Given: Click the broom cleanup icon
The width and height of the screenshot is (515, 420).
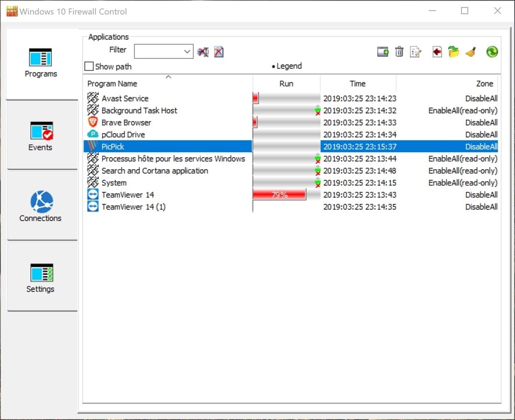Looking at the screenshot, I should pyautogui.click(x=471, y=52).
